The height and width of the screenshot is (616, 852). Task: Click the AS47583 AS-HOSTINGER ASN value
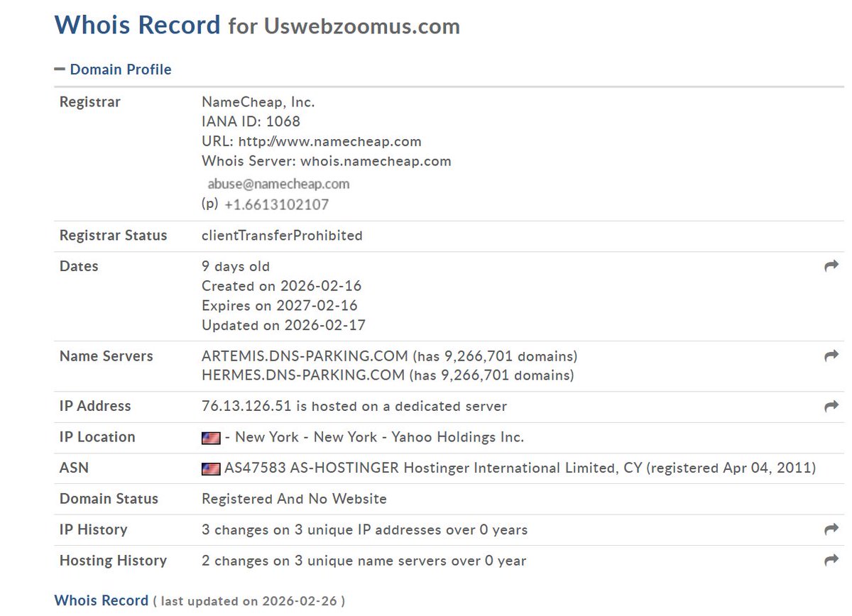pos(312,468)
